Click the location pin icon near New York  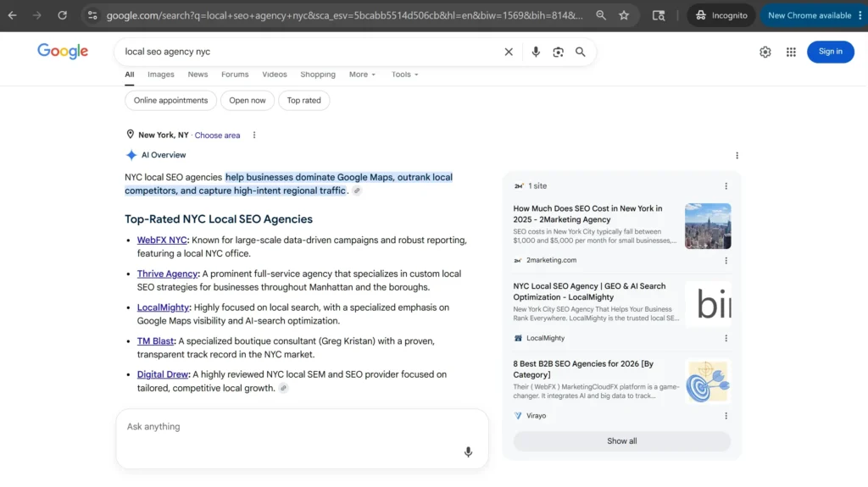[130, 135]
